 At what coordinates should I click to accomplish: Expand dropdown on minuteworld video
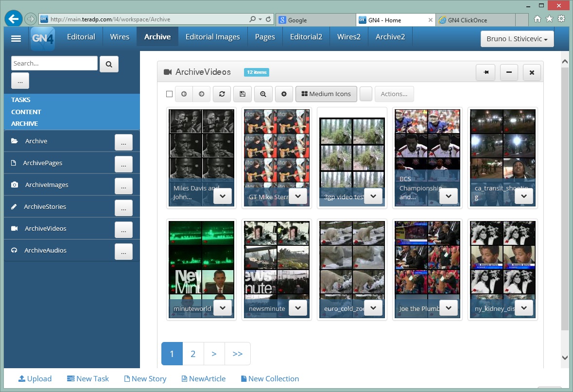[x=223, y=308]
